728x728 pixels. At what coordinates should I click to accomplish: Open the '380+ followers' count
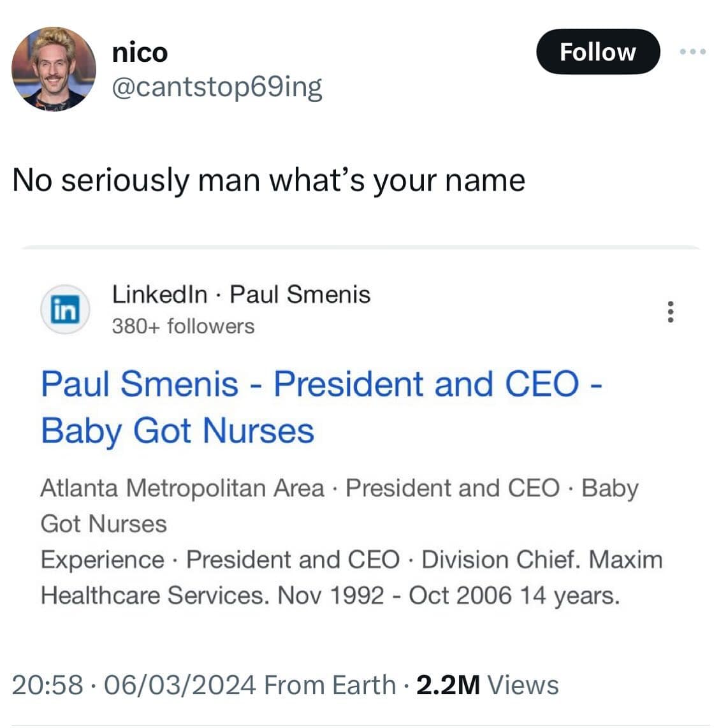point(182,326)
